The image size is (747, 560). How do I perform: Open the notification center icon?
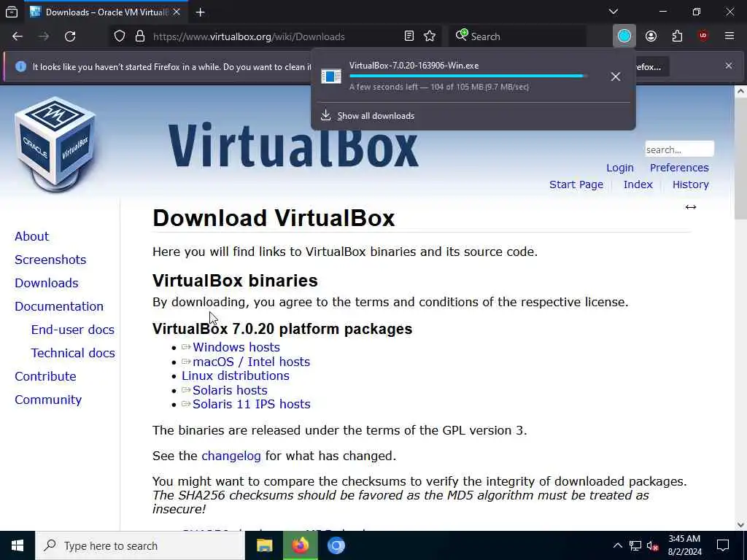(723, 545)
